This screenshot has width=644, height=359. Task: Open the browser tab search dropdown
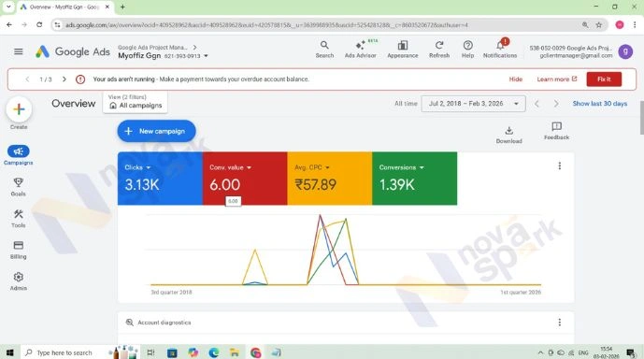[8, 7]
